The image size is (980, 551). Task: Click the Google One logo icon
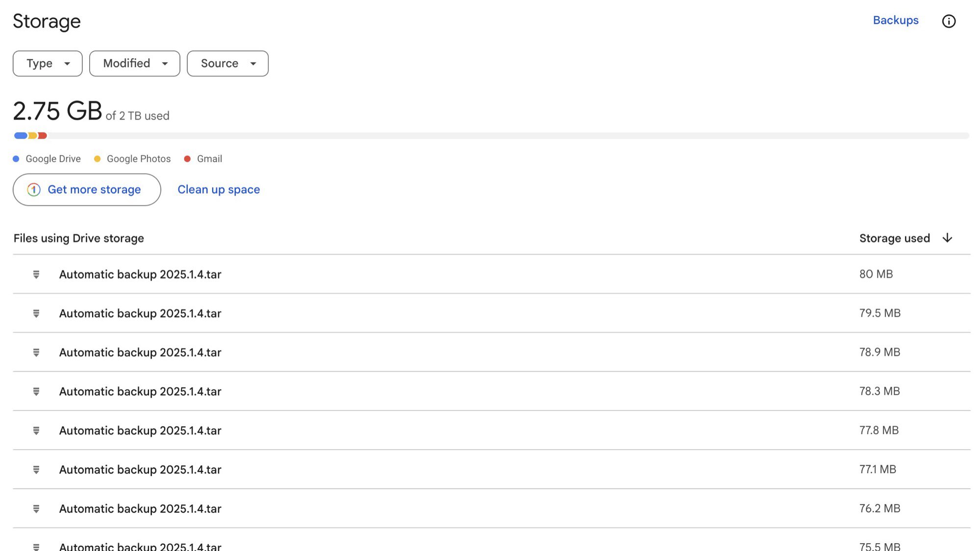click(x=34, y=190)
